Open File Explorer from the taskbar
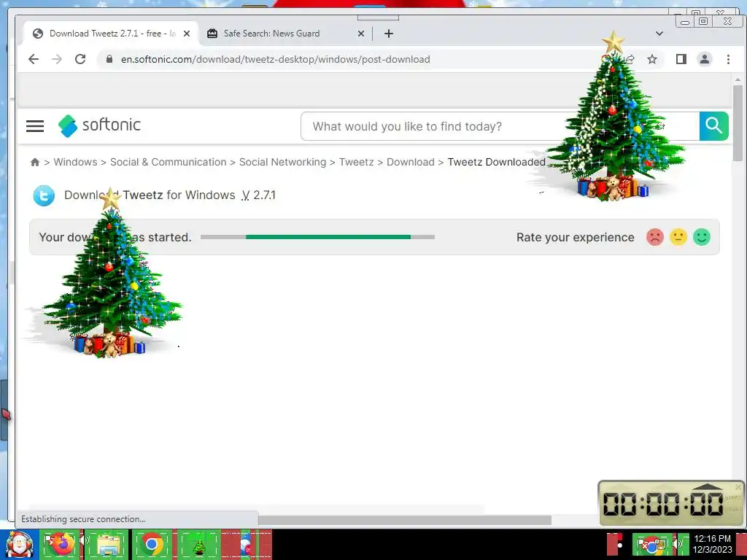 [108, 545]
